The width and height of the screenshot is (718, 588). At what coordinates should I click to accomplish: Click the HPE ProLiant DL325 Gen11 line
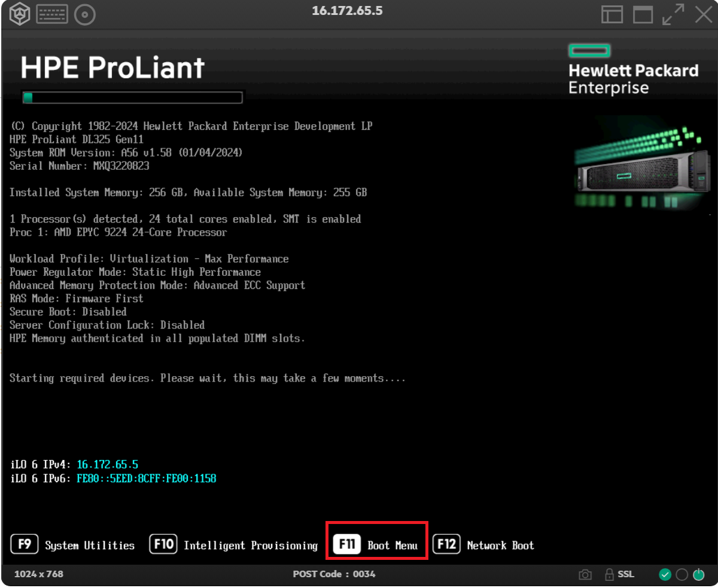point(77,140)
